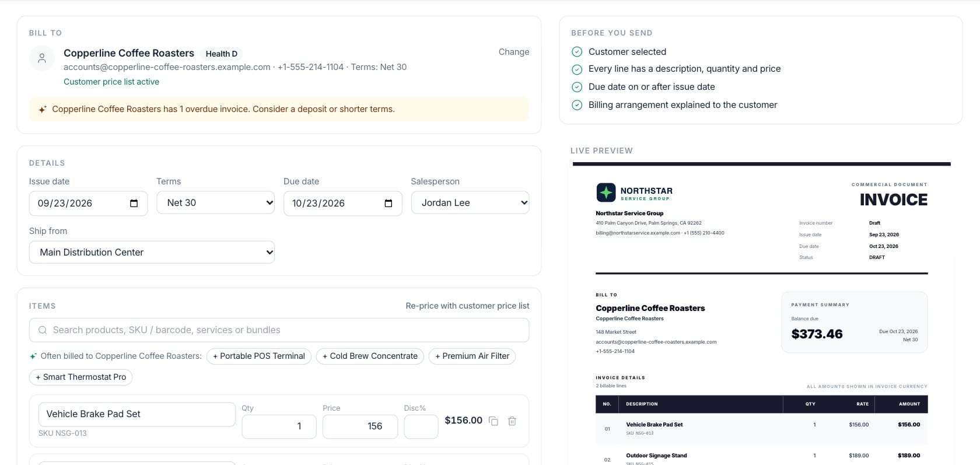The height and width of the screenshot is (465, 980).
Task: Click the $373.46 balance due in the preview
Action: (x=817, y=334)
